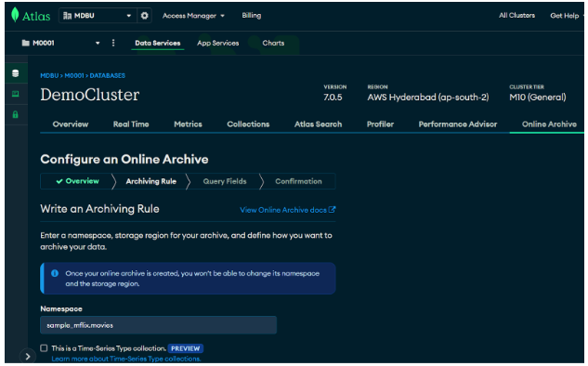This screenshot has height=366, width=588.
Task: Click the Configure an Online Archive heading
Action: pyautogui.click(x=124, y=160)
